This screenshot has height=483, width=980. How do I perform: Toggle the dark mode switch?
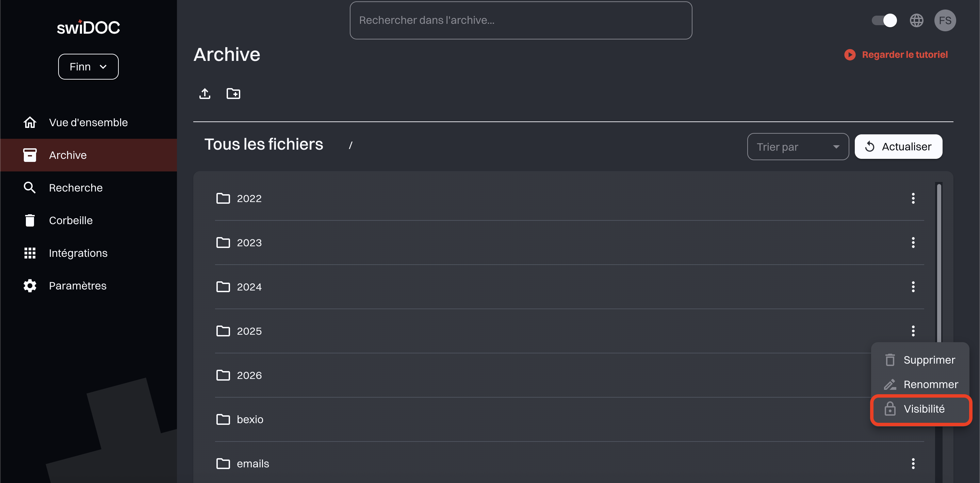coord(884,20)
